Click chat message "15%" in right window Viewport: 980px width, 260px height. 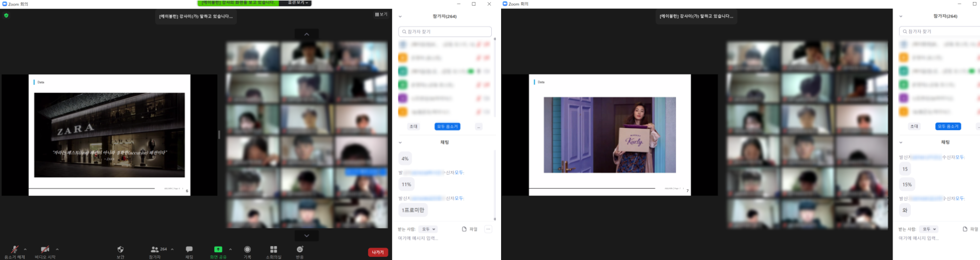[x=907, y=185]
